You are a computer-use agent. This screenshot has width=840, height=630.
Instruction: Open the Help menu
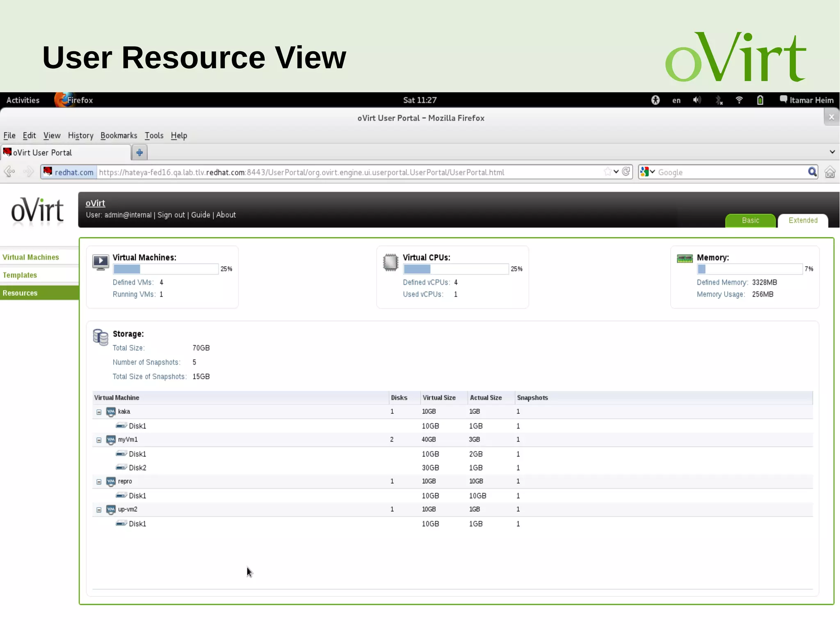179,135
